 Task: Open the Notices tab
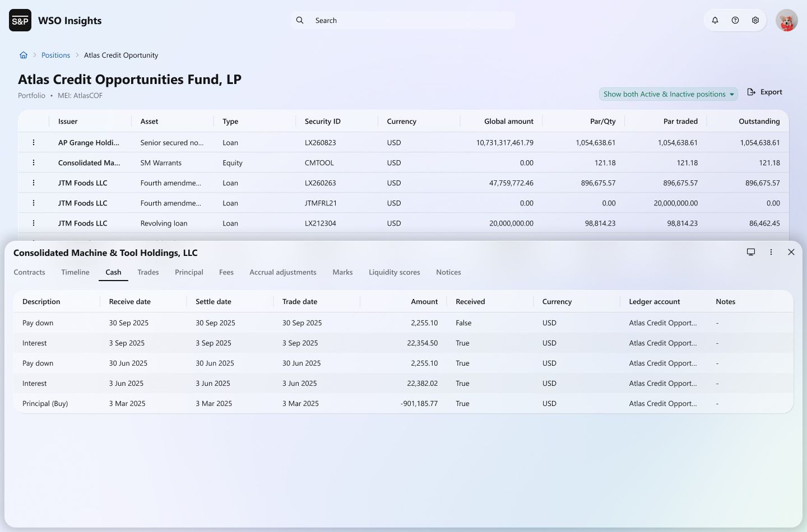point(448,272)
